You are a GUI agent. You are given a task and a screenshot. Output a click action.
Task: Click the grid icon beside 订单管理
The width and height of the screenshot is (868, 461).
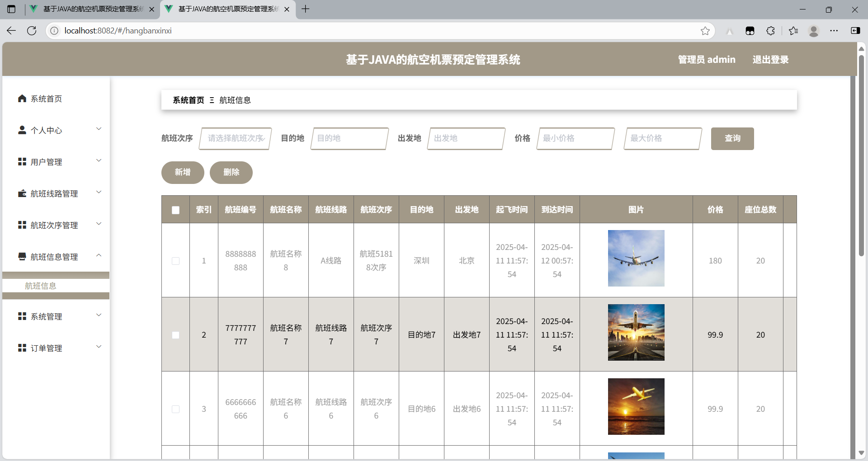(22, 348)
